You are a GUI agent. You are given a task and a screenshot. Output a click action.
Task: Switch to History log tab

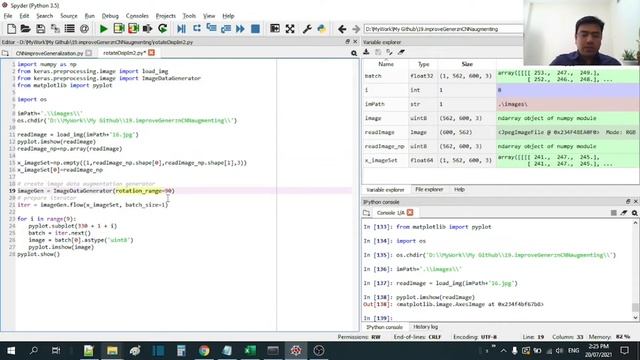[425, 327]
